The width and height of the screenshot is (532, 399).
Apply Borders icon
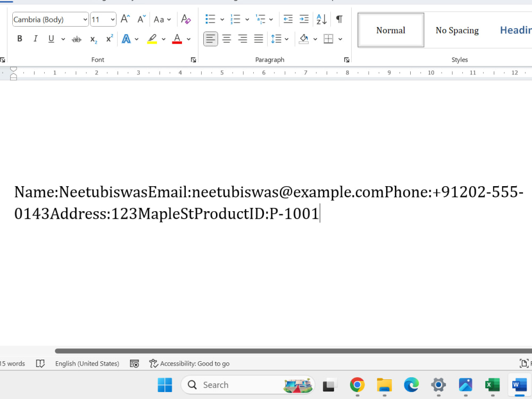click(x=328, y=39)
